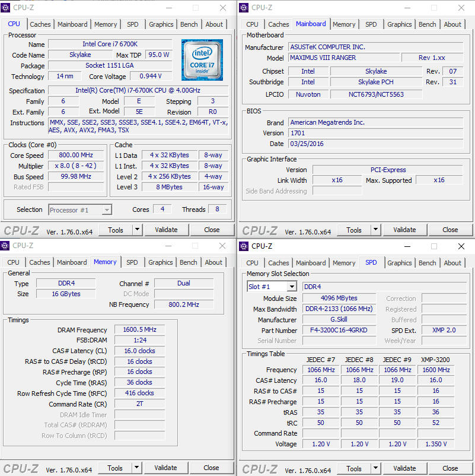Click the Command Rate value 2T
The width and height of the screenshot is (475, 476).
[140, 404]
